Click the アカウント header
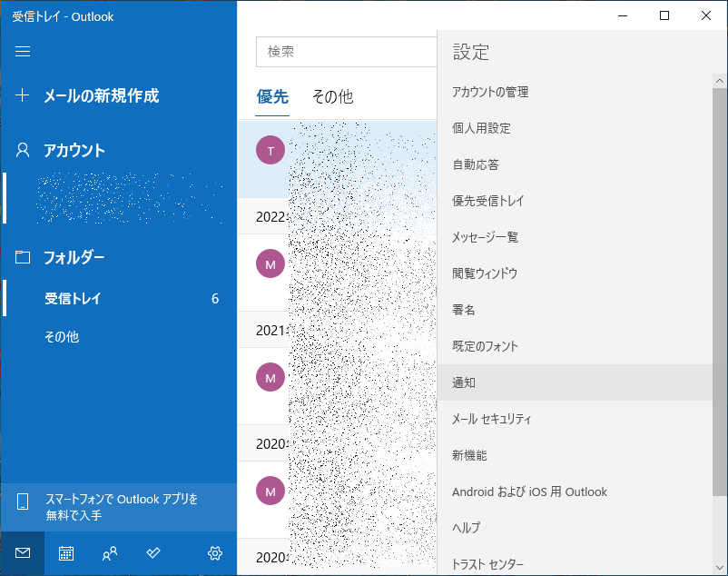The image size is (728, 576). (74, 150)
